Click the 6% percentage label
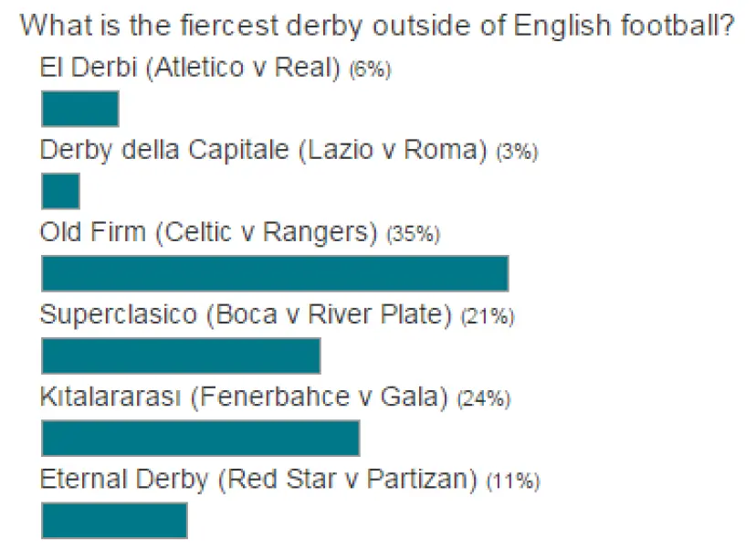This screenshot has height=551, width=756. (x=370, y=69)
